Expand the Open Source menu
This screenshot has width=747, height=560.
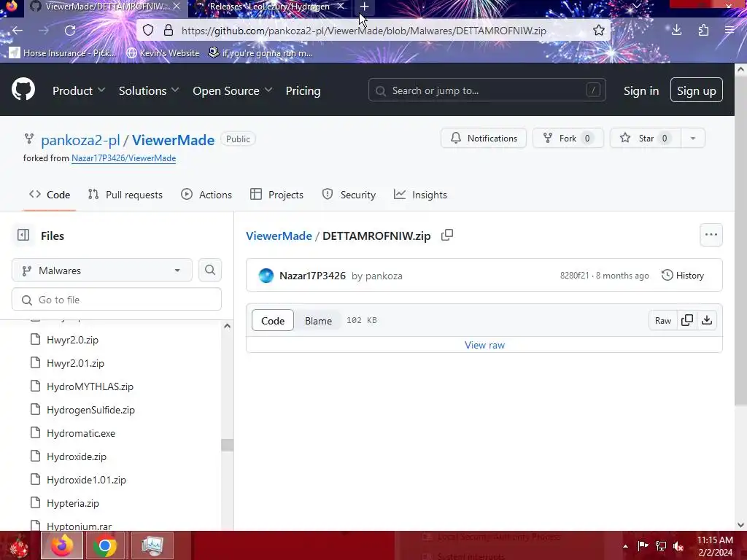pos(233,90)
